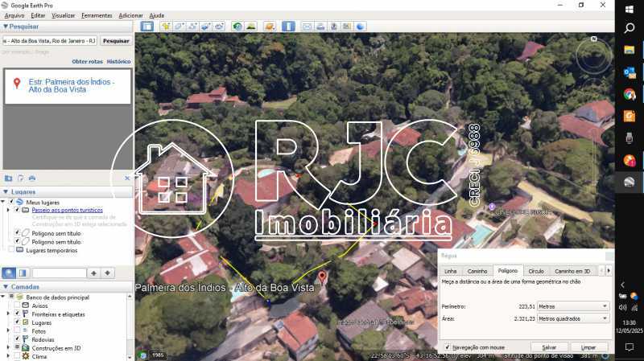This screenshot has width=644, height=361.
Task: Disable the Rodovias layer checkbox
Action: coord(17,339)
